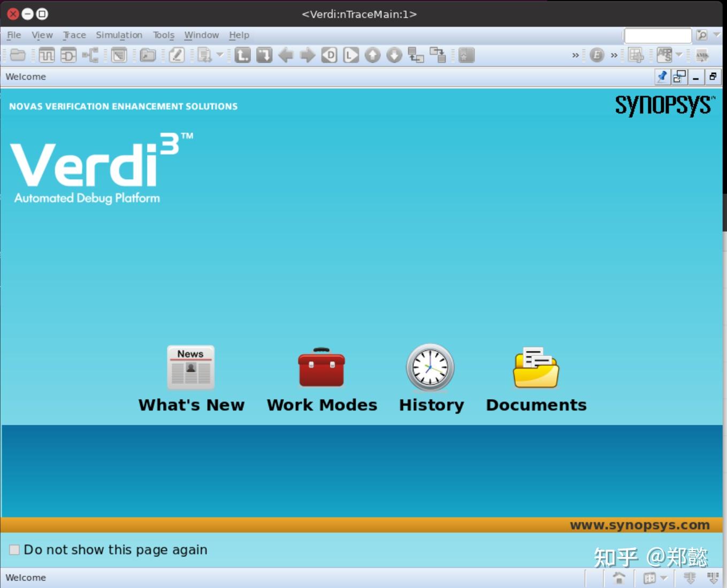The height and width of the screenshot is (588, 727).
Task: Expand the dropdown beside the document icon
Action: [x=220, y=55]
